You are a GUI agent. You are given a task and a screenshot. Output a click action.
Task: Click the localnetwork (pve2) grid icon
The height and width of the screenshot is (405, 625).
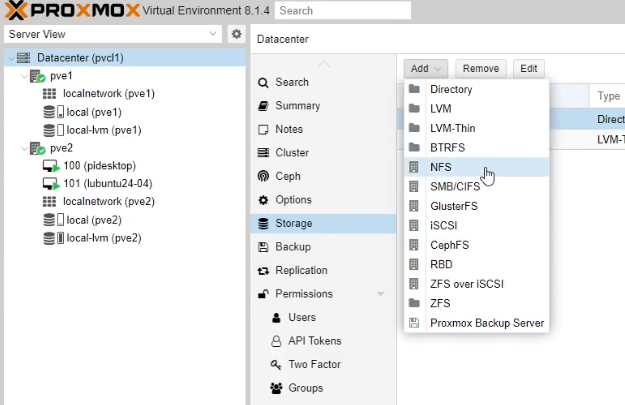(49, 202)
